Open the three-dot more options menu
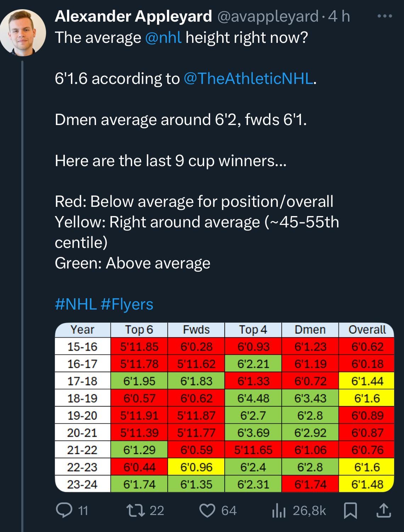This screenshot has width=404, height=532. pos(385,16)
